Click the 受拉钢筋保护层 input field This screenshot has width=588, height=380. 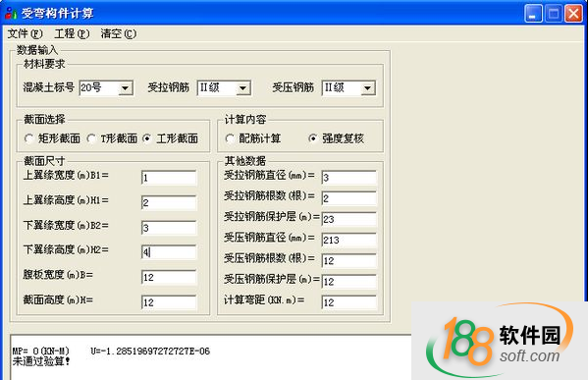point(348,219)
